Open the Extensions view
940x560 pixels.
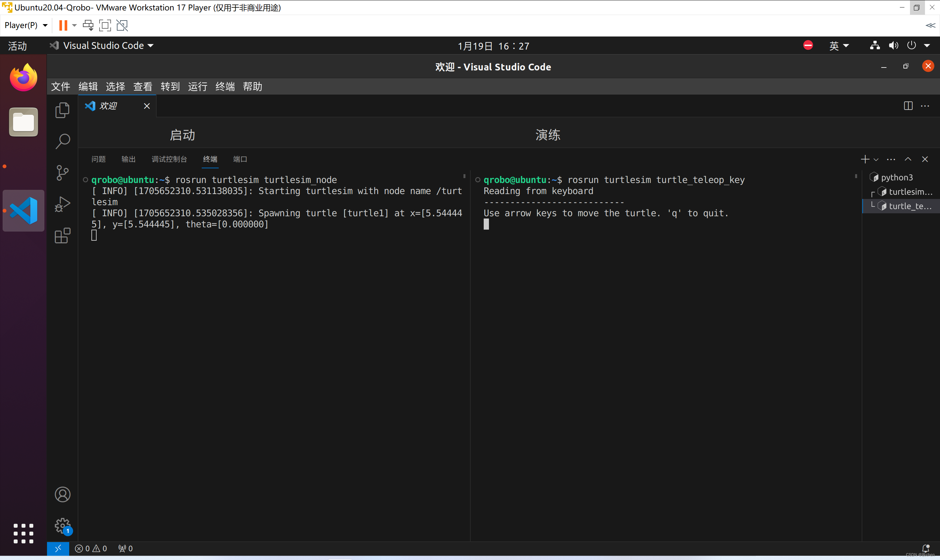62,235
